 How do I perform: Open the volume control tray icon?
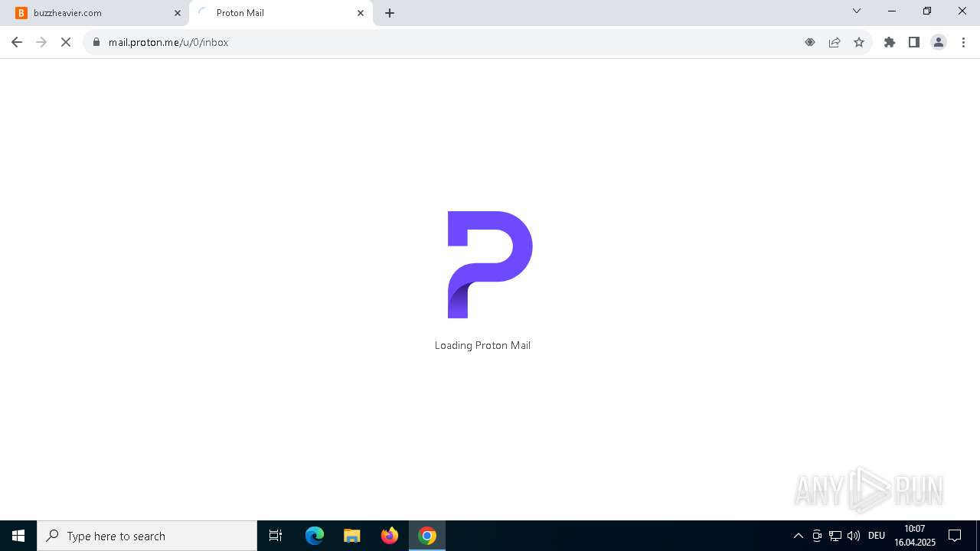pos(854,536)
